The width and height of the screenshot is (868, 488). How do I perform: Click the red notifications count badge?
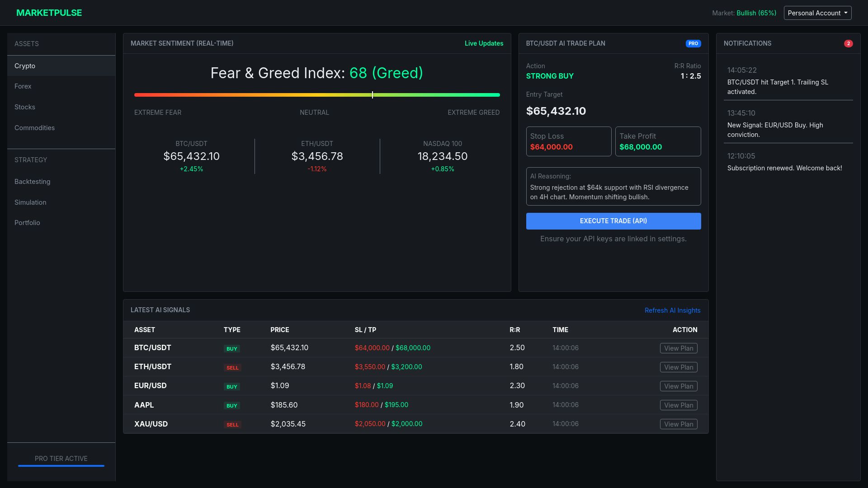click(x=848, y=44)
